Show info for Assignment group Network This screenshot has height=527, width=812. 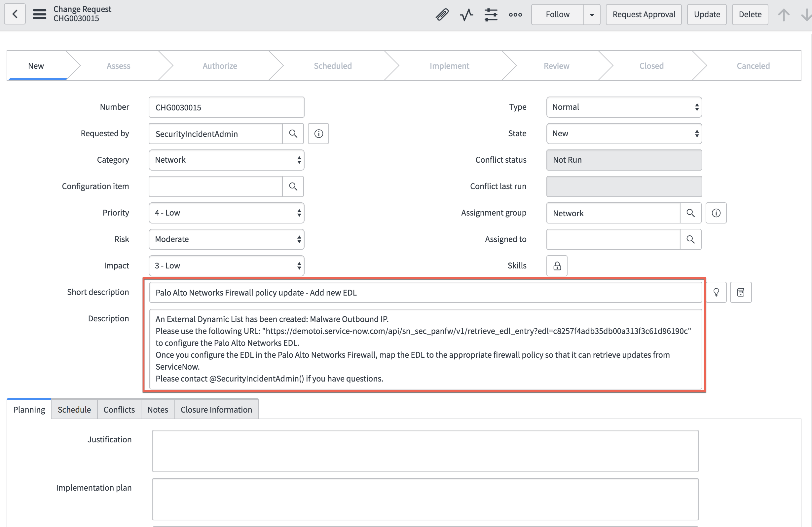coord(716,213)
